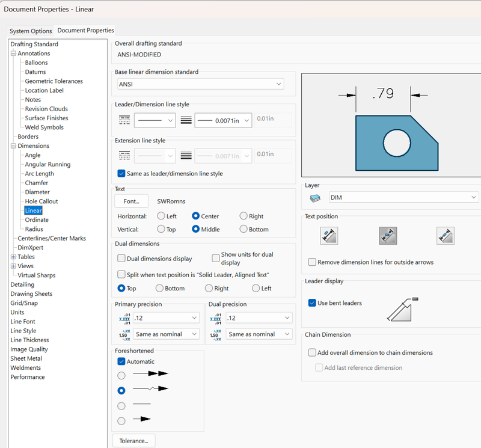Select Left horizontal text alignment
This screenshot has height=448, width=481.
pos(161,216)
